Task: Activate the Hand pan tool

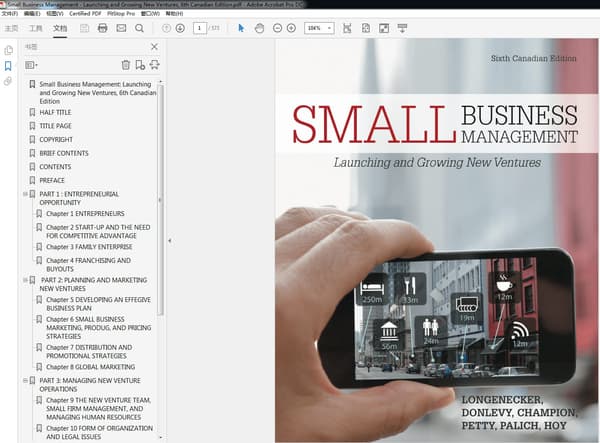Action: click(259, 28)
